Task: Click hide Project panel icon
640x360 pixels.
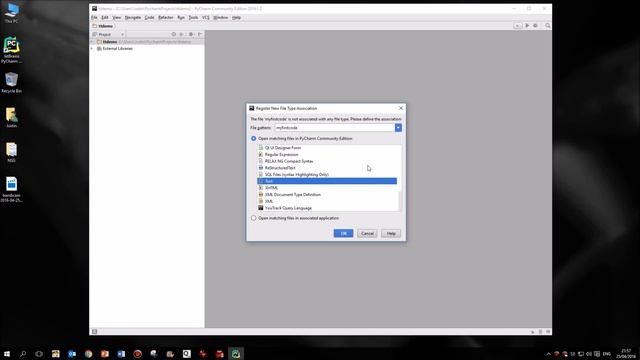Action: [x=200, y=34]
